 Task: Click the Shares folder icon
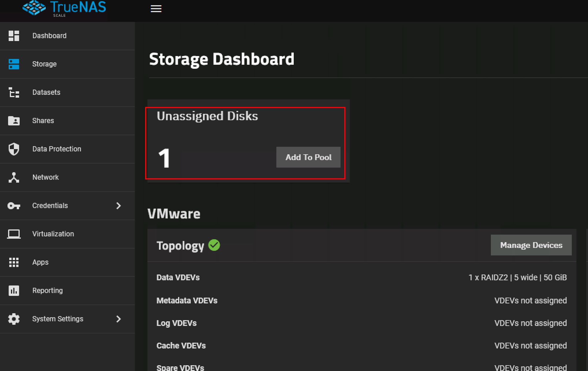[14, 121]
